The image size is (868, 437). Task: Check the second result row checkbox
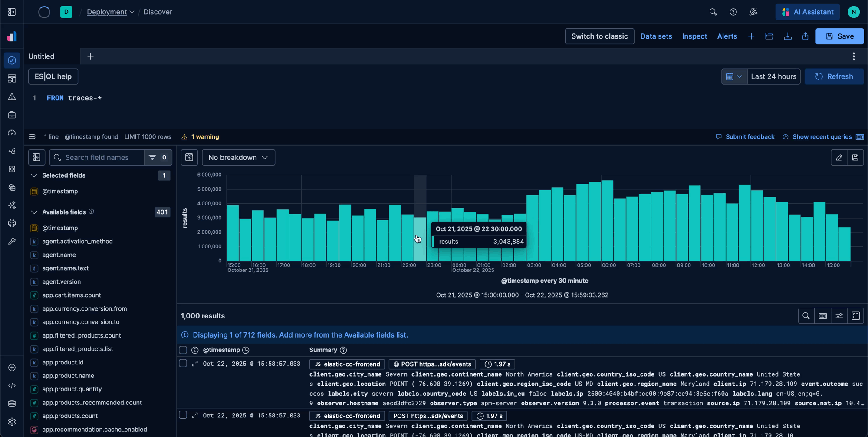pyautogui.click(x=183, y=415)
